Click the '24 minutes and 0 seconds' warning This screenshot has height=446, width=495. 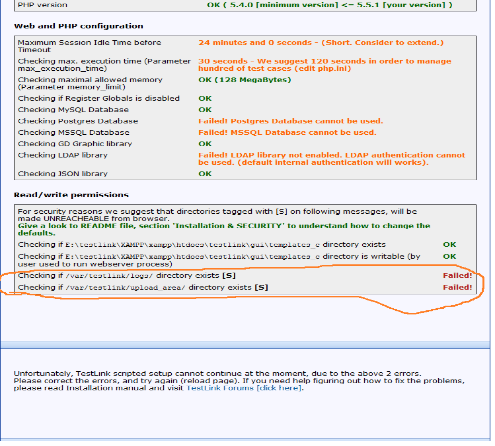[321, 43]
